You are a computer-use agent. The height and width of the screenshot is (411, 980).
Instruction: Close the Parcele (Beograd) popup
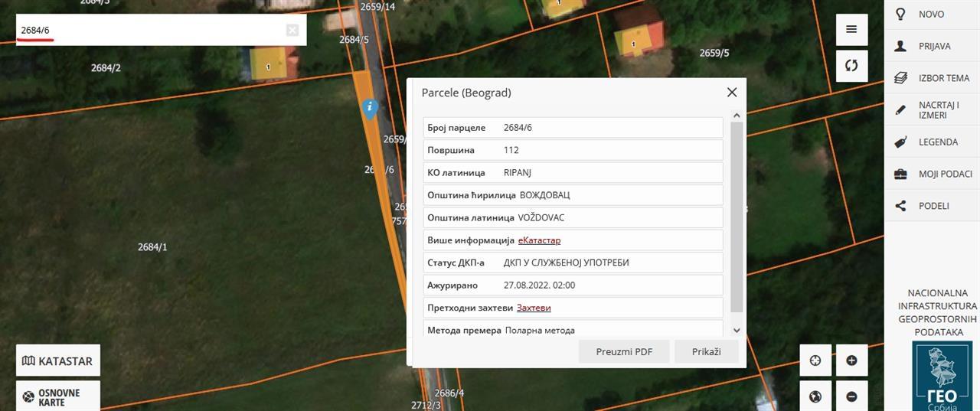point(732,92)
